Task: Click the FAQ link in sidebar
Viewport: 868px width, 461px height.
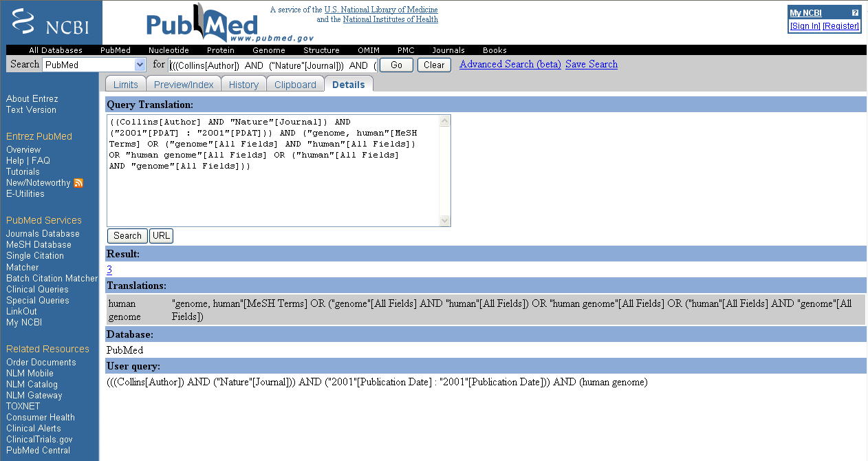Action: (41, 161)
